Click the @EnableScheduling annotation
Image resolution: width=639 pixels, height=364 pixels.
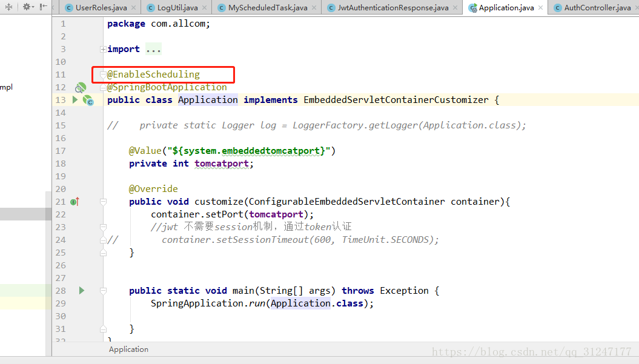click(153, 74)
